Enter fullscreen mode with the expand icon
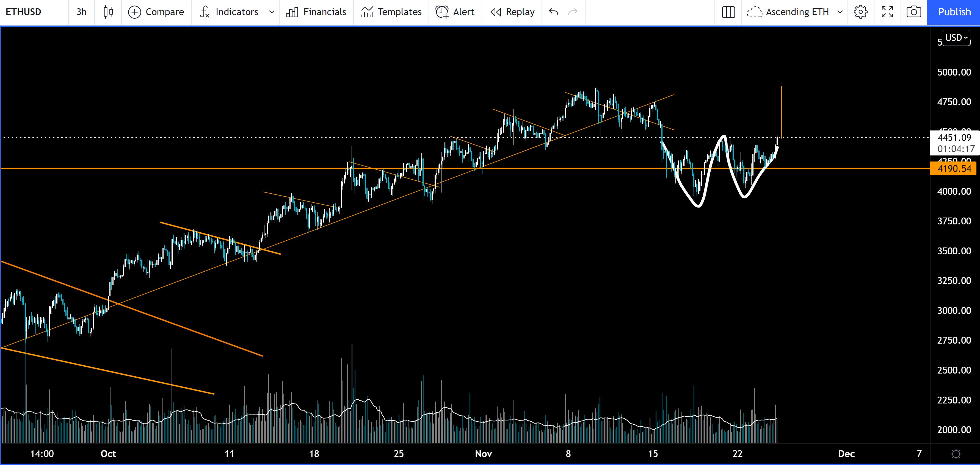The image size is (980, 465). tap(887, 12)
